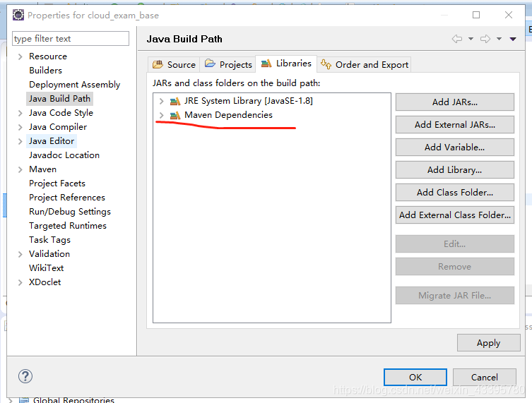Expand the XDoclet node
The width and height of the screenshot is (532, 403).
tap(20, 283)
